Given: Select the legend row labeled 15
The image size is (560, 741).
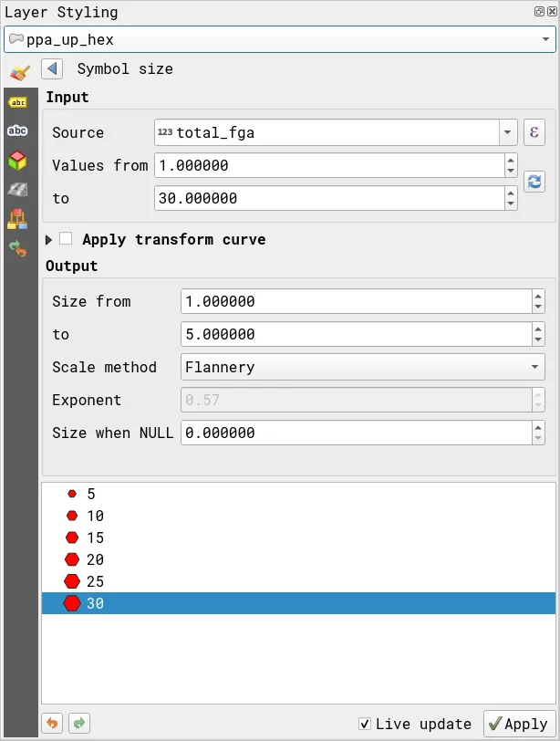Looking at the screenshot, I should click(298, 537).
